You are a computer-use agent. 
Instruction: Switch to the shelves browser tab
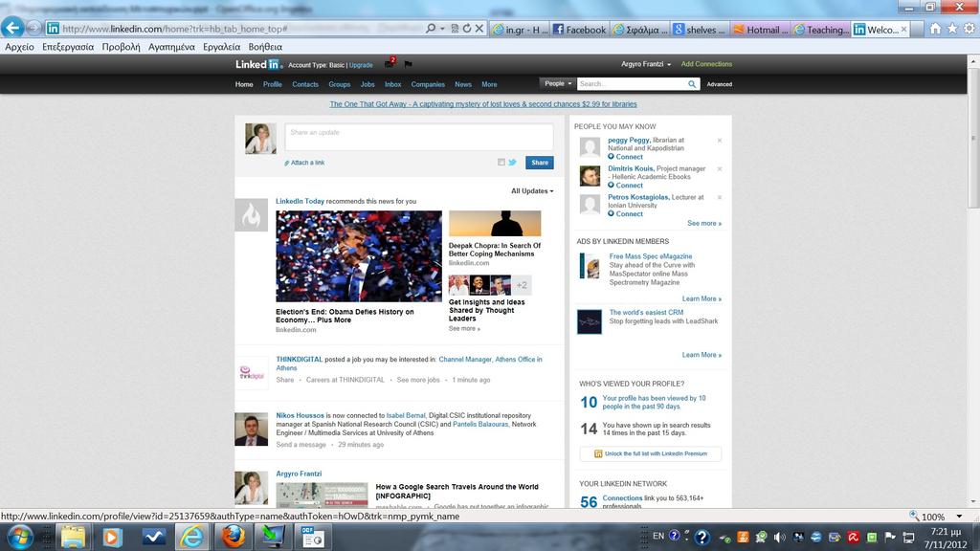coord(700,30)
